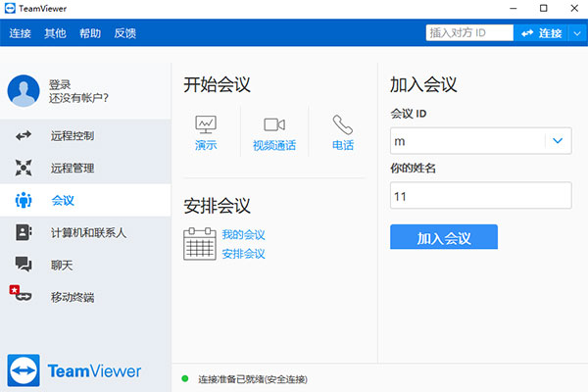Screen dimensions: 588x392
Task: Click the chat bubbles icon
Action: pyautogui.click(x=24, y=264)
